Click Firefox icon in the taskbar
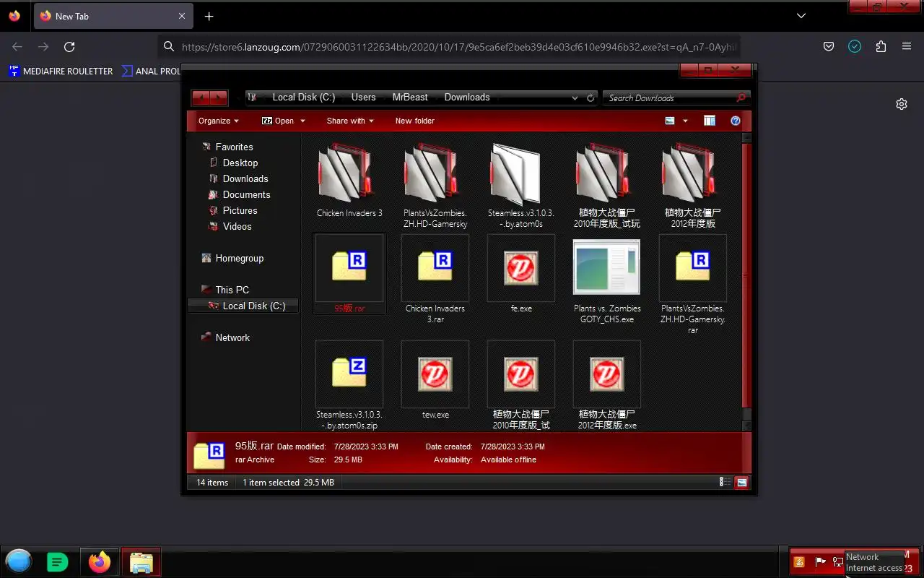Viewport: 924px width, 578px height. point(100,562)
